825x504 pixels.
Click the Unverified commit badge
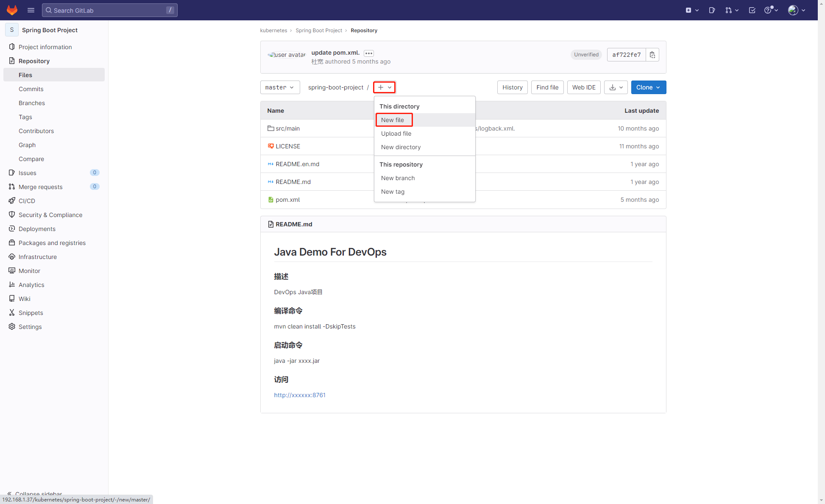pyautogui.click(x=586, y=55)
